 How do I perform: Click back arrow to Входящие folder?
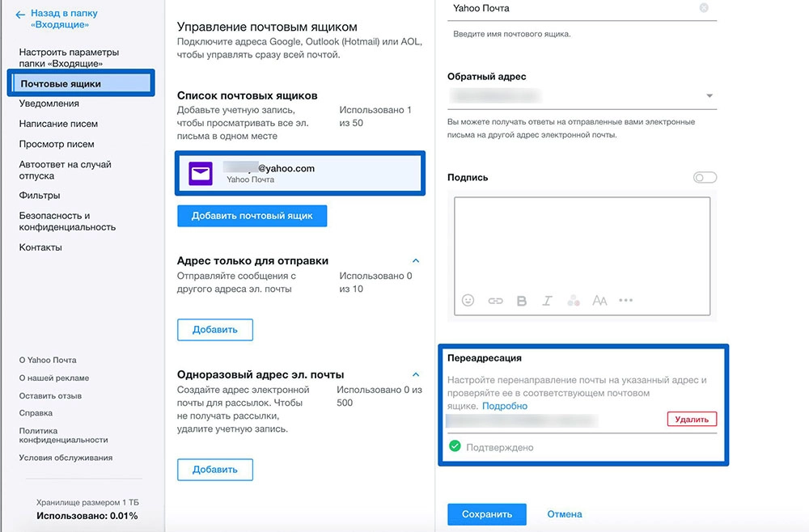coord(20,15)
